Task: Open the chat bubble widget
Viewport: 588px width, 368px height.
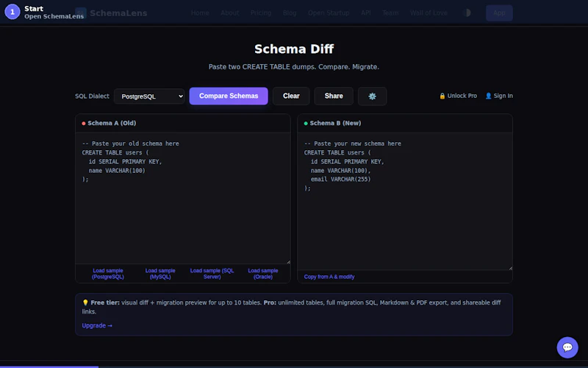Action: pyautogui.click(x=567, y=347)
